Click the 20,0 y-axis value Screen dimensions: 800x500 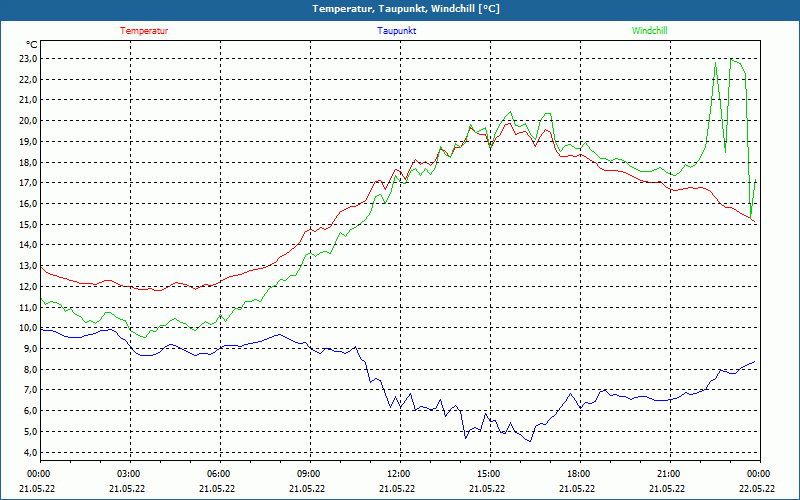(28, 121)
